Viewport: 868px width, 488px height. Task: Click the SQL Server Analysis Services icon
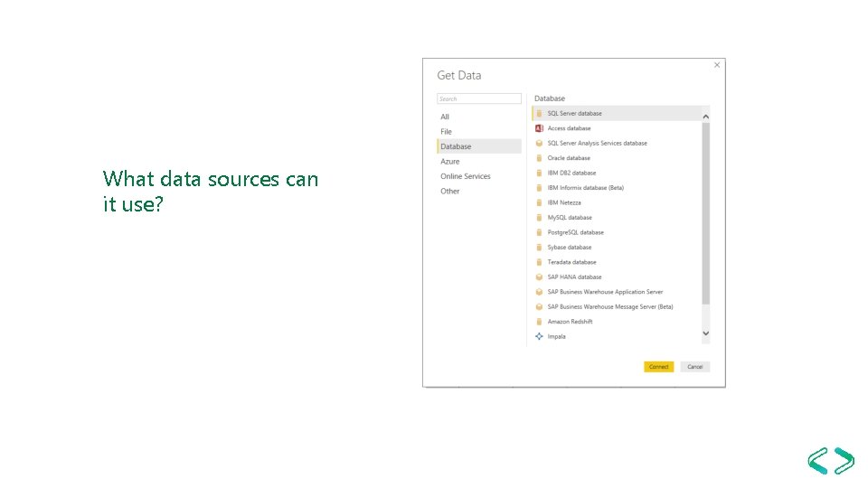[539, 144]
